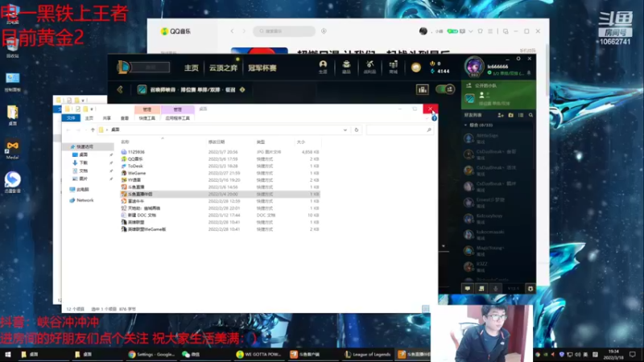Click the add friend icon in friends list
This screenshot has width=644, height=362.
click(500, 115)
